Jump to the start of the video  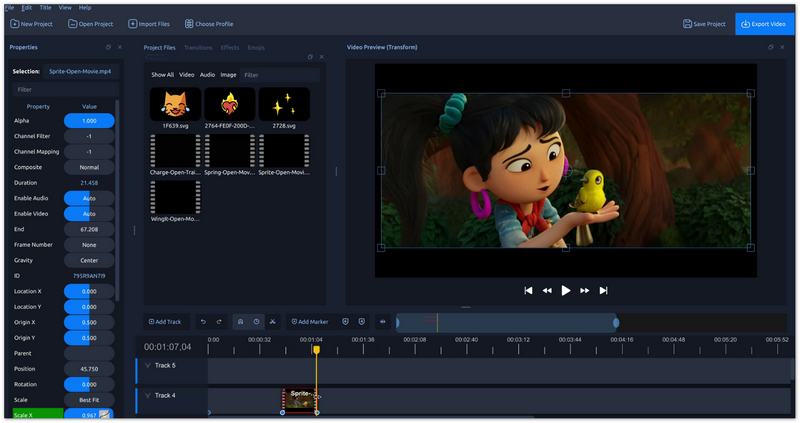coord(528,290)
